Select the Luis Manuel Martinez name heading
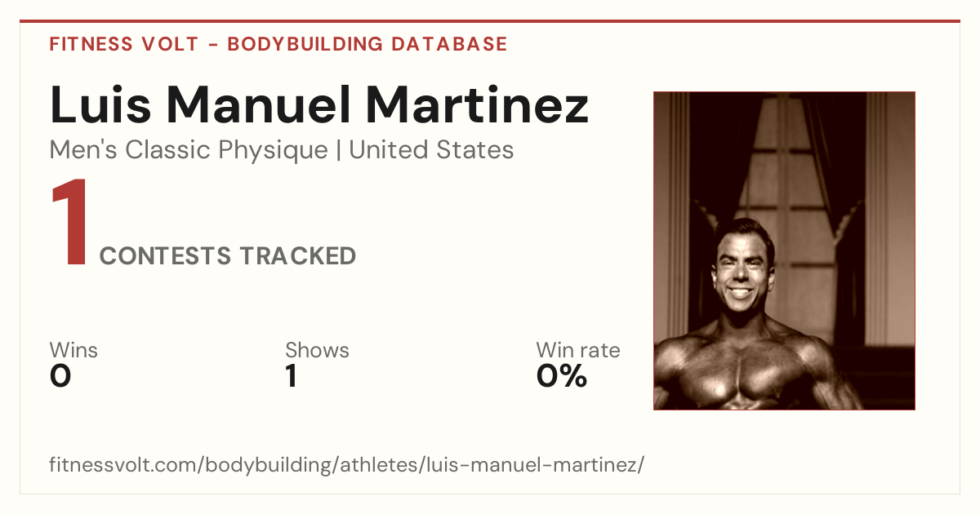The width and height of the screenshot is (980, 514). click(318, 104)
